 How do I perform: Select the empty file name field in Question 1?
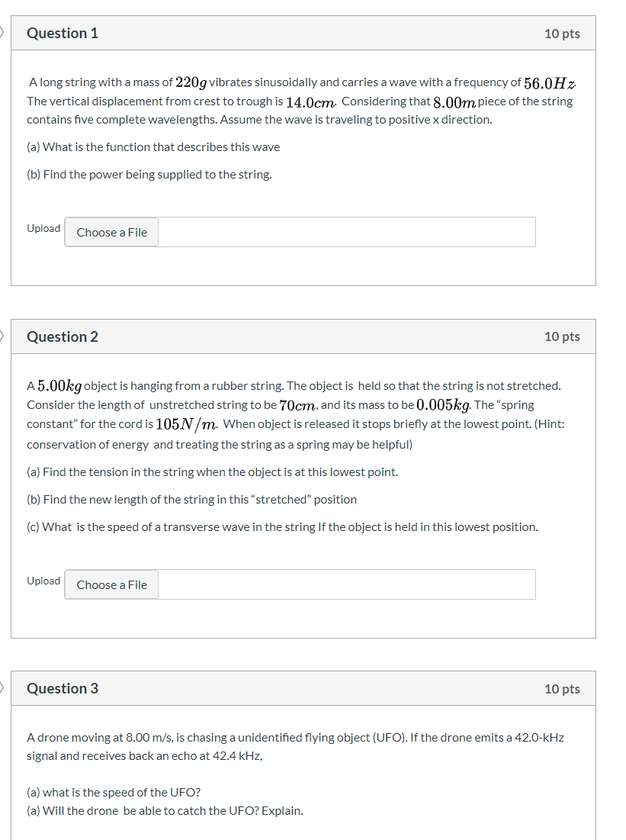click(346, 232)
